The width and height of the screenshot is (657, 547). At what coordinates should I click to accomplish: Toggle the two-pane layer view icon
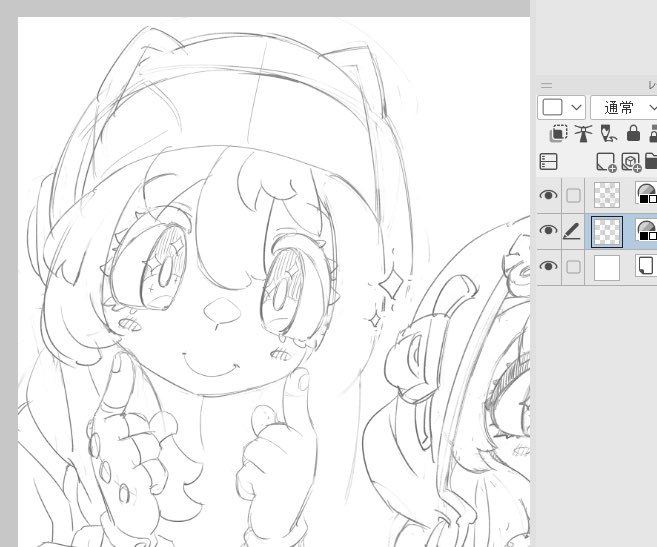pos(548,162)
